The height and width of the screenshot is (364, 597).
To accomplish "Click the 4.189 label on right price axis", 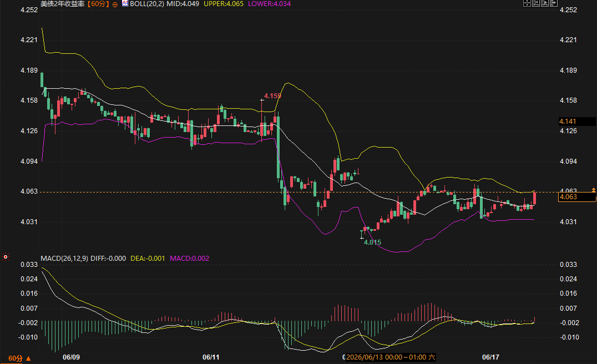I will [568, 70].
